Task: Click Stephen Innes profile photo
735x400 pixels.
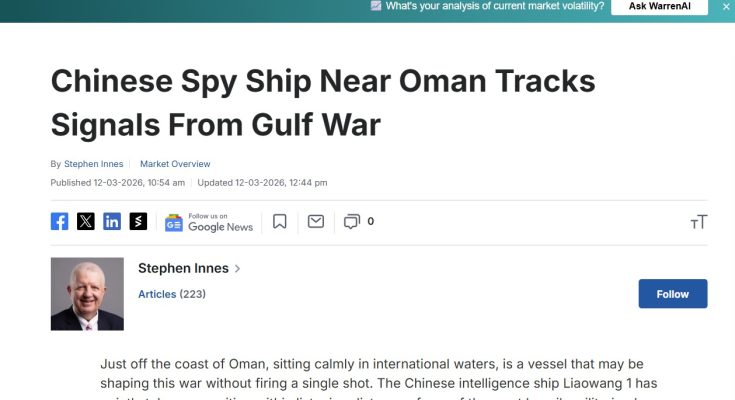Action: tap(87, 294)
